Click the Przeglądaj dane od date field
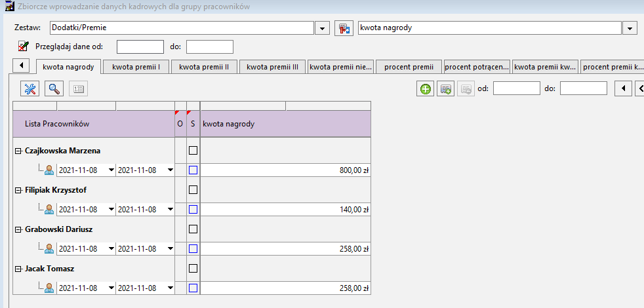 click(x=140, y=47)
